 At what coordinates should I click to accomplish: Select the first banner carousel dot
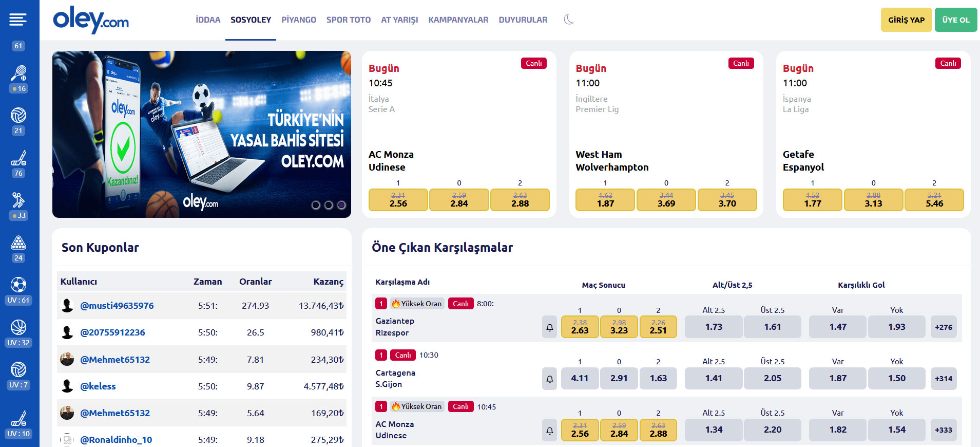click(x=316, y=205)
